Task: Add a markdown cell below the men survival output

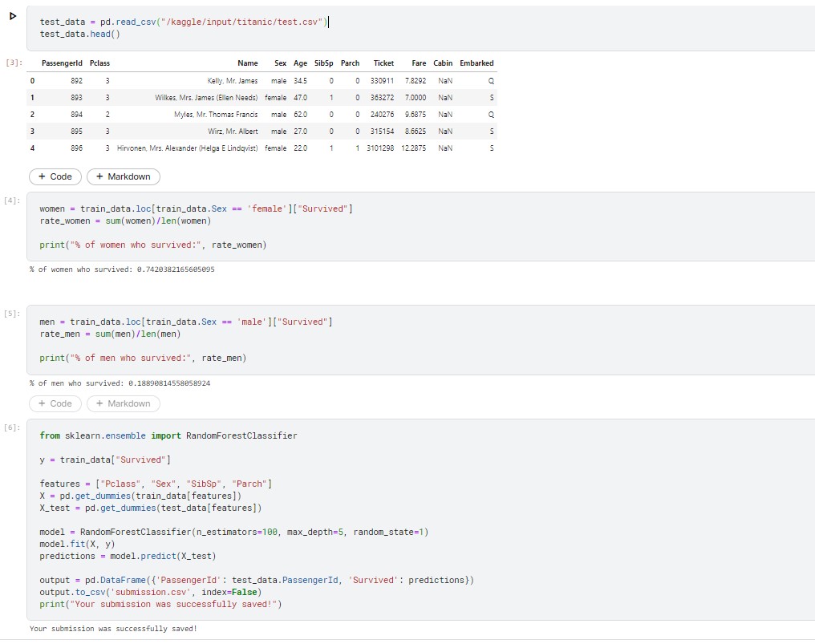Action: [123, 403]
